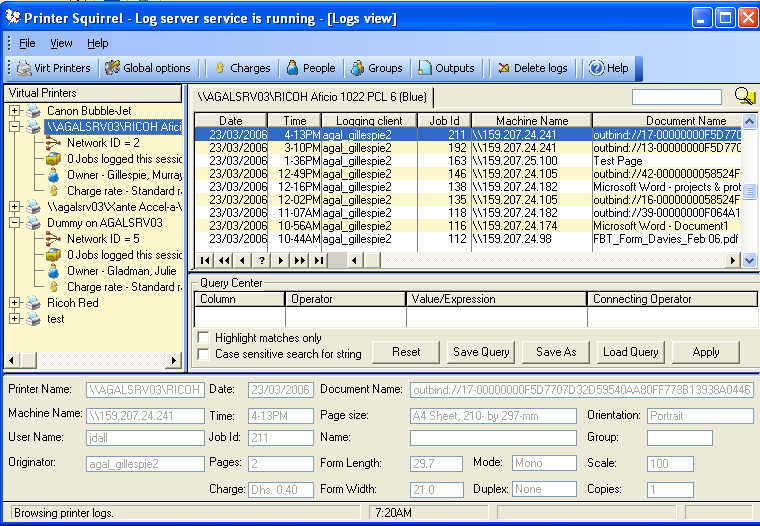This screenshot has height=526, width=760.
Task: Click the search input field above the log table
Action: coord(676,97)
